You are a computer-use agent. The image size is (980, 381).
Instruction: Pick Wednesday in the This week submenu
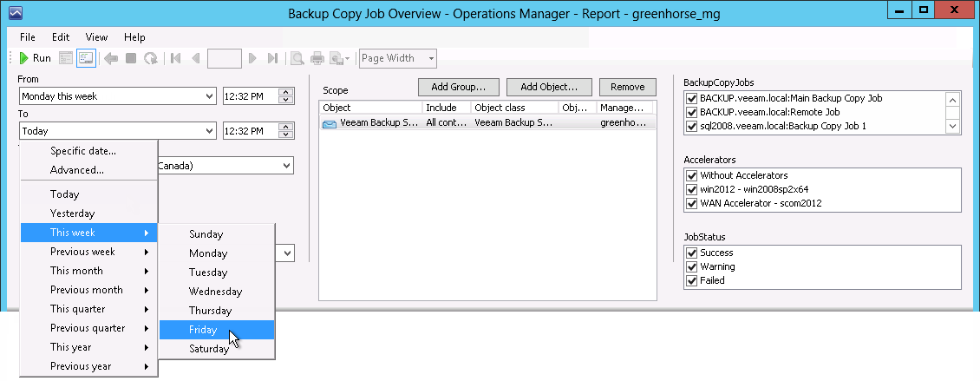(x=217, y=292)
